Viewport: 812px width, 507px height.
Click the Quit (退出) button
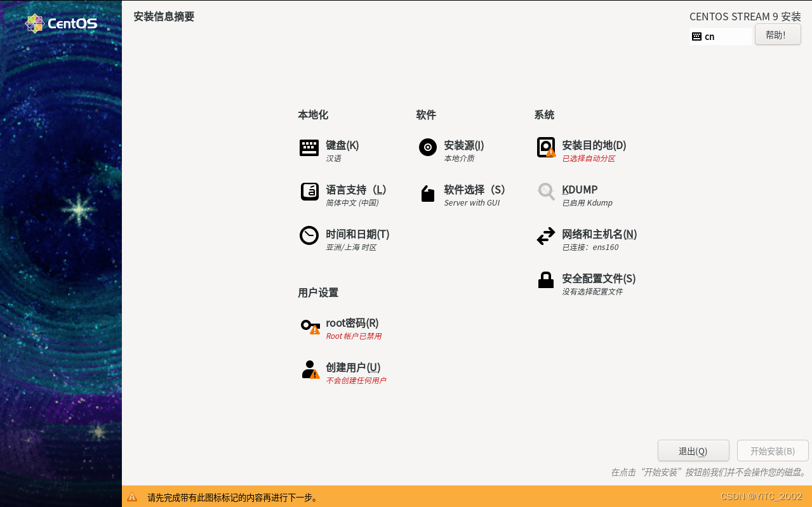(x=693, y=451)
